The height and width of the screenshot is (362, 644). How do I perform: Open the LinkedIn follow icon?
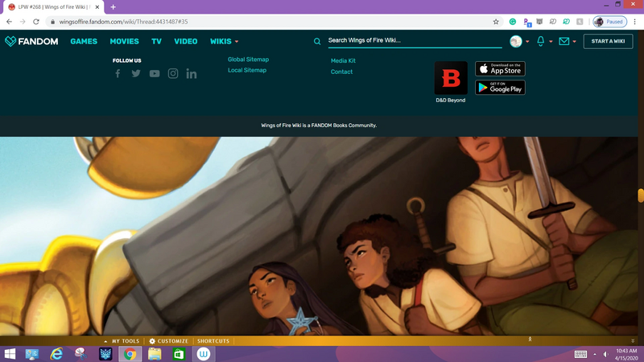[192, 74]
